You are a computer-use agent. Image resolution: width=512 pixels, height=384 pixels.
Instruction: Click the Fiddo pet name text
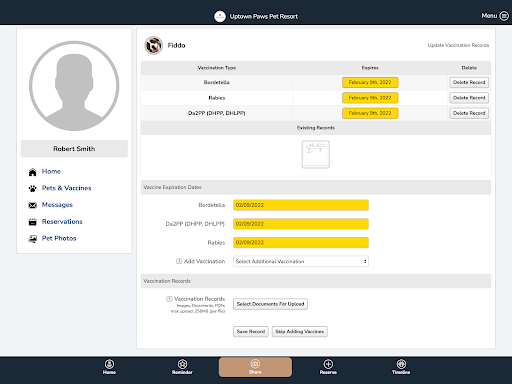pos(176,45)
